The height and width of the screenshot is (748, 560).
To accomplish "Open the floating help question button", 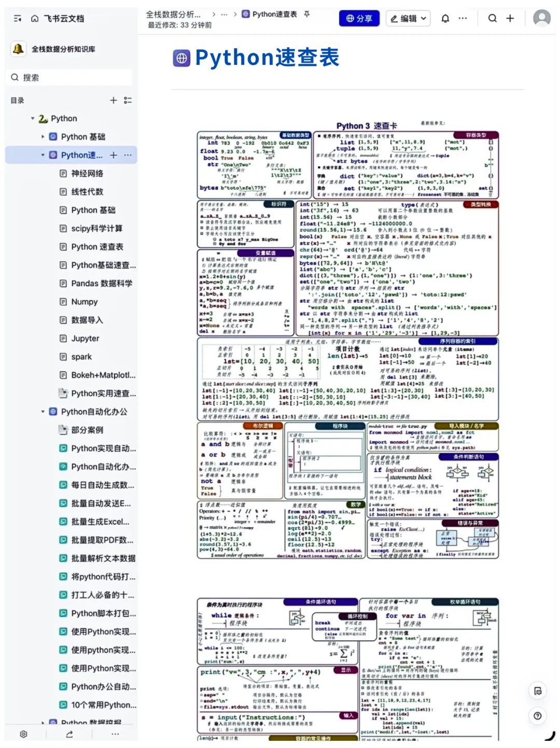I will (x=538, y=716).
